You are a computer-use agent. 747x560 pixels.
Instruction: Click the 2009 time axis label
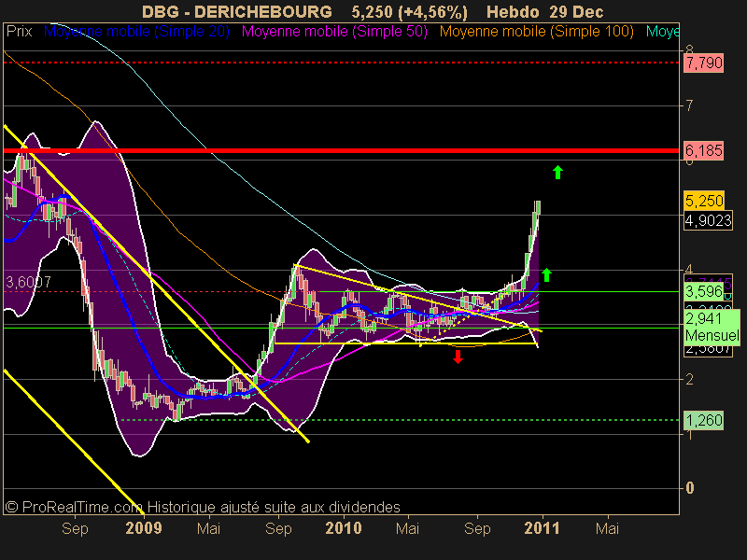tap(144, 528)
